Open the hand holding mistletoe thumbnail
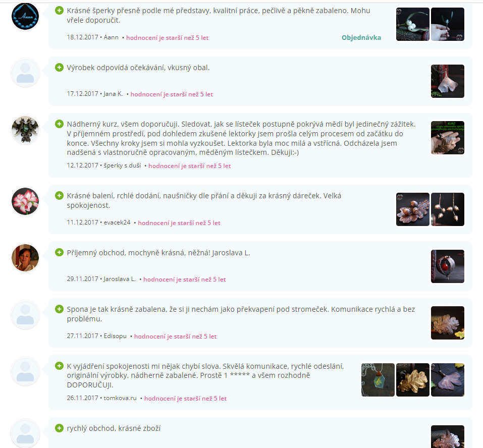The image size is (483, 448). 448,24
